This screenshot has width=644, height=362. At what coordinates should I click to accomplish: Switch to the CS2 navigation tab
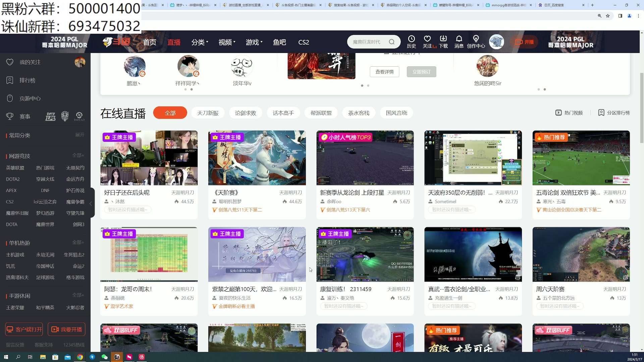[x=304, y=42]
